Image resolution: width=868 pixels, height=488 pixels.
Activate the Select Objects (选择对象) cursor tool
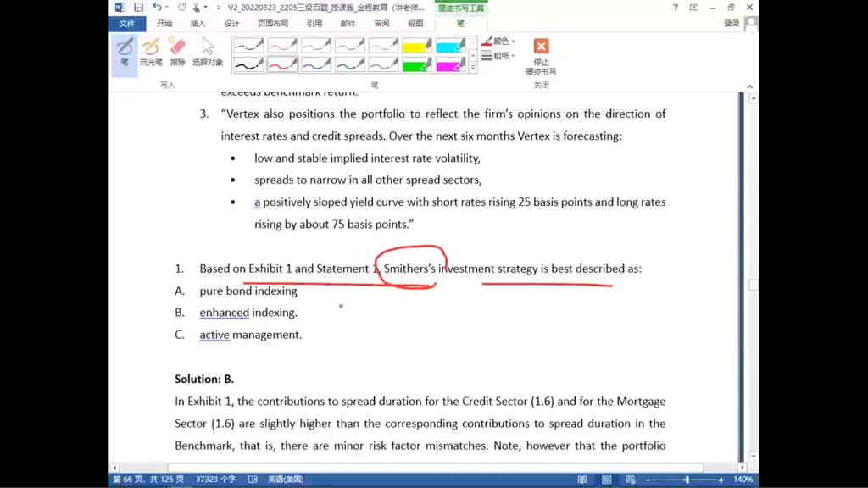(208, 53)
